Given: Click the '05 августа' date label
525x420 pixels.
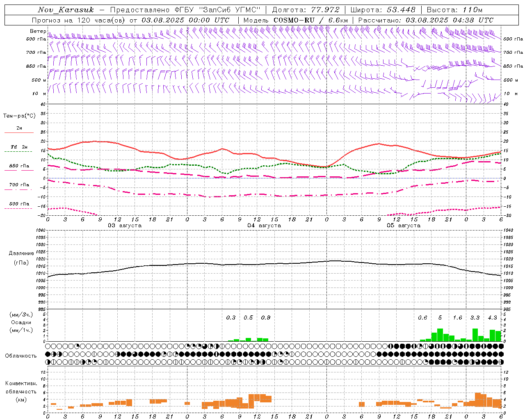Looking at the screenshot, I should coord(404,226).
